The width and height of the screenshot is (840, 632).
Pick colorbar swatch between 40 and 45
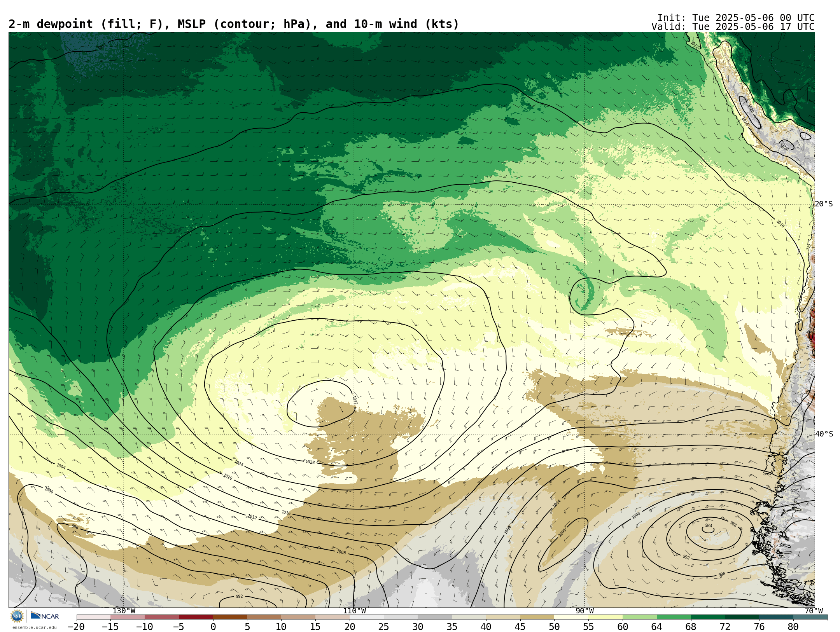503,617
